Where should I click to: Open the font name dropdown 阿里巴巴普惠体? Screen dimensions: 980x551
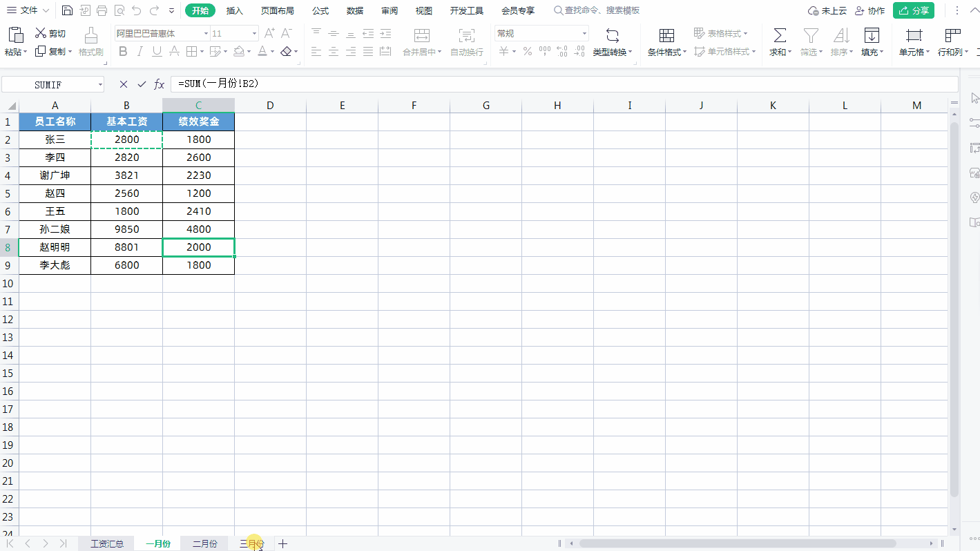(x=206, y=33)
